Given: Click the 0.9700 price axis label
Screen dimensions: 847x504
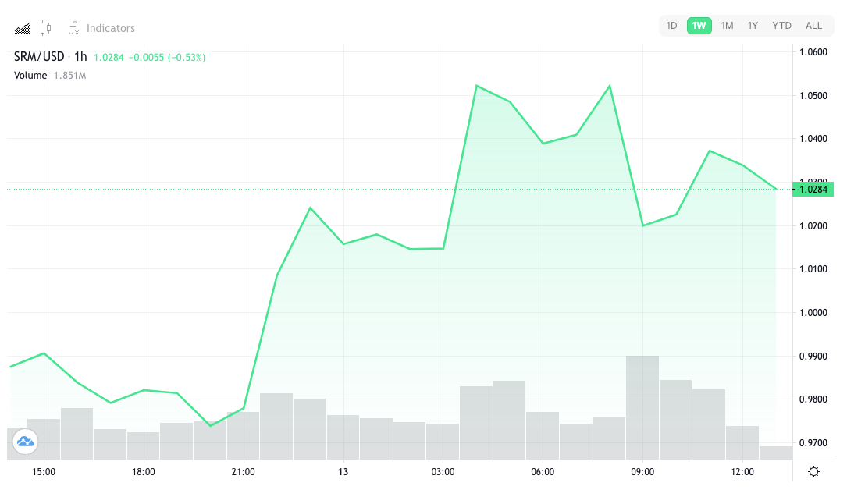Looking at the screenshot, I should tap(813, 443).
